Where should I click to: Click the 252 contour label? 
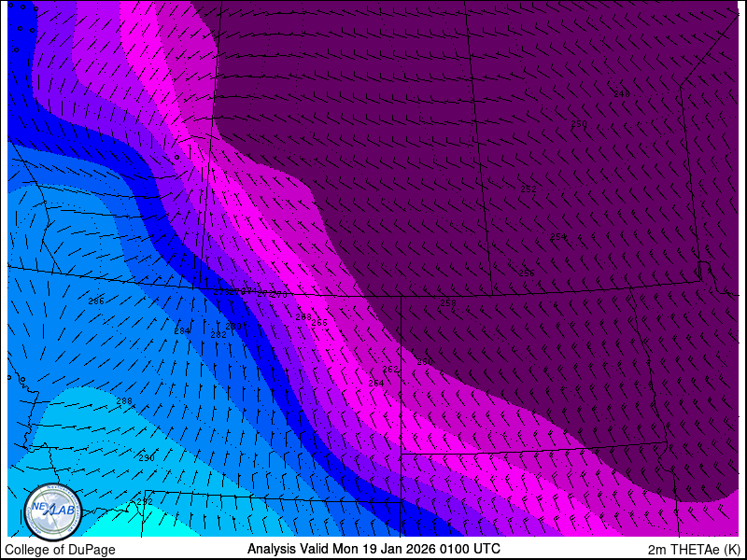(x=529, y=189)
